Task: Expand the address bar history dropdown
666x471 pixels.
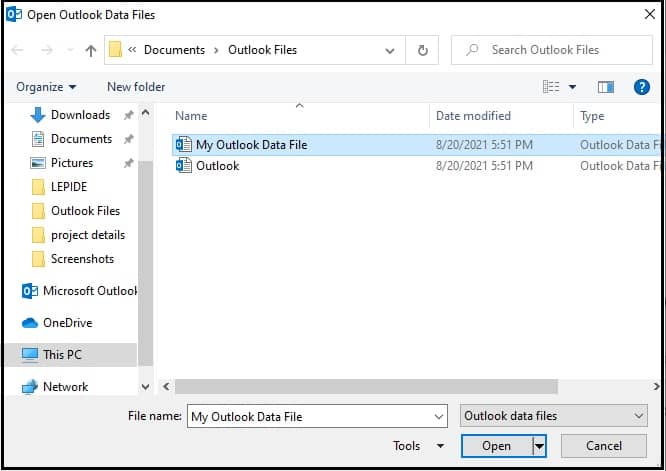Action: 389,51
